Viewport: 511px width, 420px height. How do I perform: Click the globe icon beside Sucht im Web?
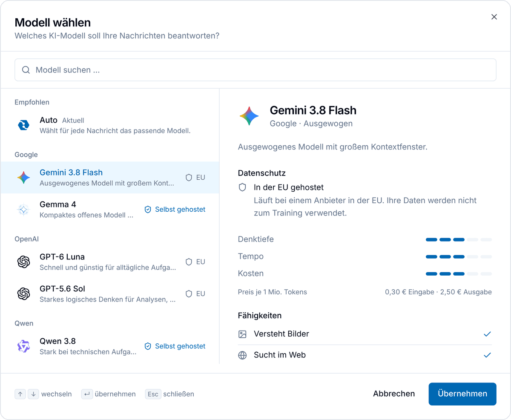[x=242, y=355]
